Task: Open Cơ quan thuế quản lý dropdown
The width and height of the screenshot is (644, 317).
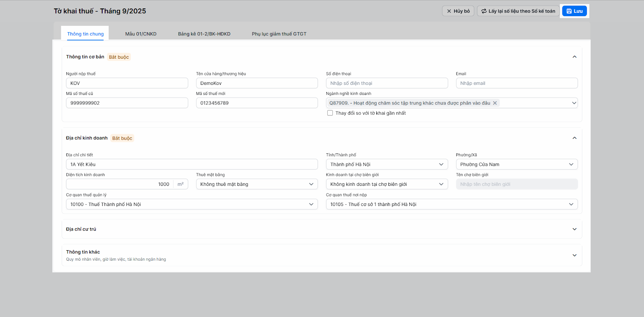Action: [192, 204]
